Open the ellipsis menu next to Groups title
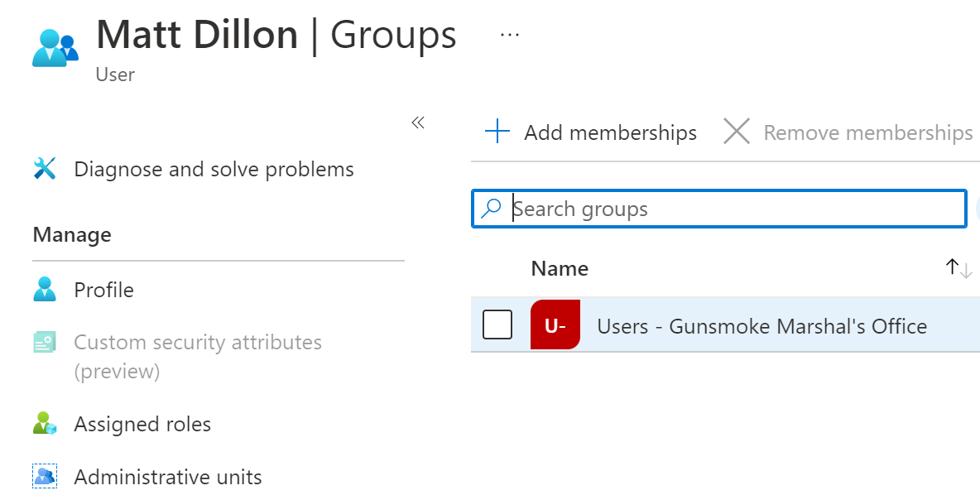Screen dimensions: 980x500 (509, 33)
